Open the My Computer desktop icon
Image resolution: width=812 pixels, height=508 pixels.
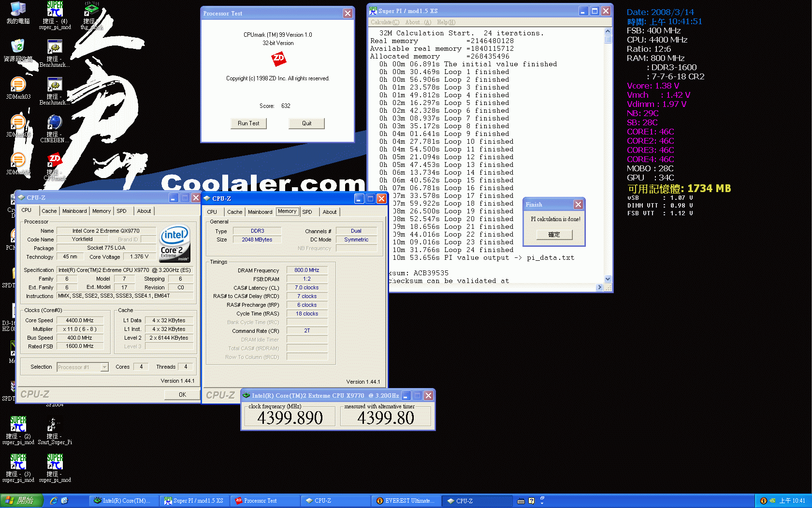coord(18,10)
